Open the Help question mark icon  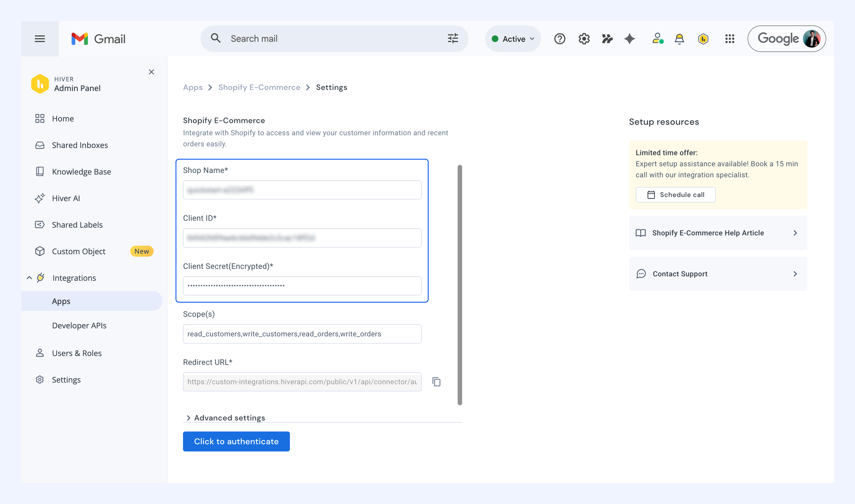(560, 39)
